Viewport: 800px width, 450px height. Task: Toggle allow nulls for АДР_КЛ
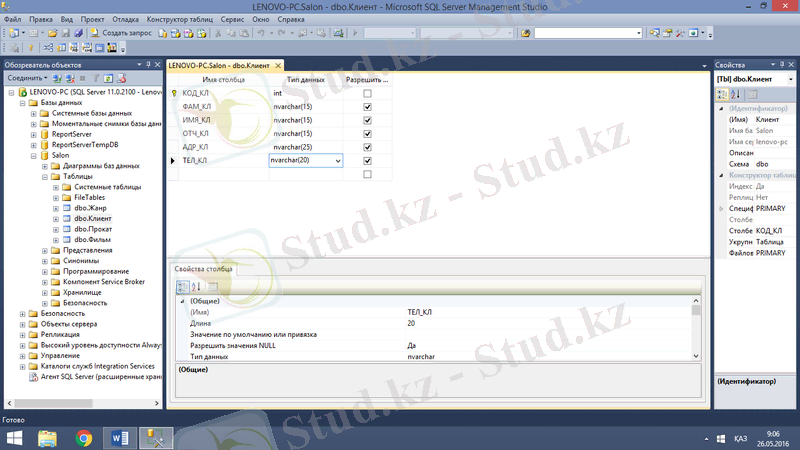367,147
